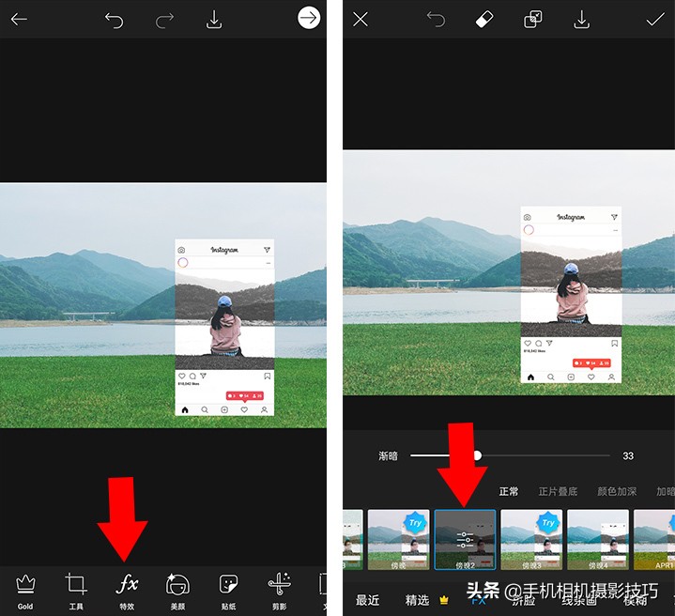Tap the overlapping-squares layer icon
675x616 pixels.
(533, 20)
